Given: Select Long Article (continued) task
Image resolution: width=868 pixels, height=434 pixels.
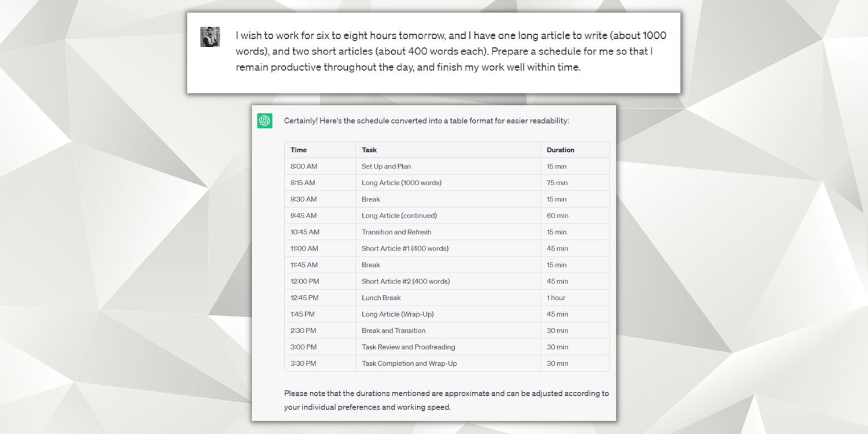Looking at the screenshot, I should pos(399,216).
